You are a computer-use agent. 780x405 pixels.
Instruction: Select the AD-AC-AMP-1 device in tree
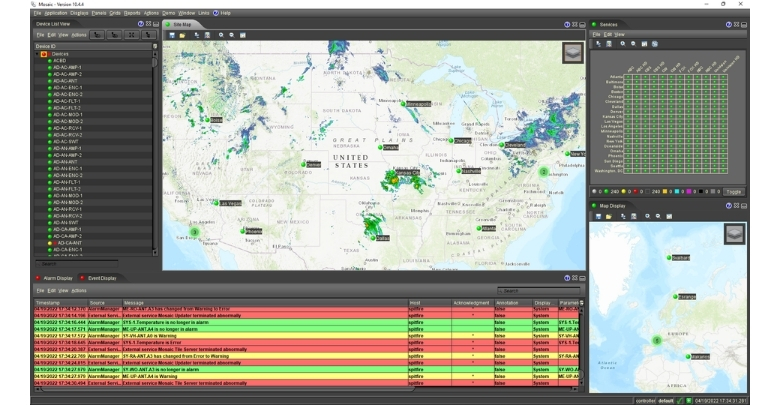pyautogui.click(x=67, y=67)
